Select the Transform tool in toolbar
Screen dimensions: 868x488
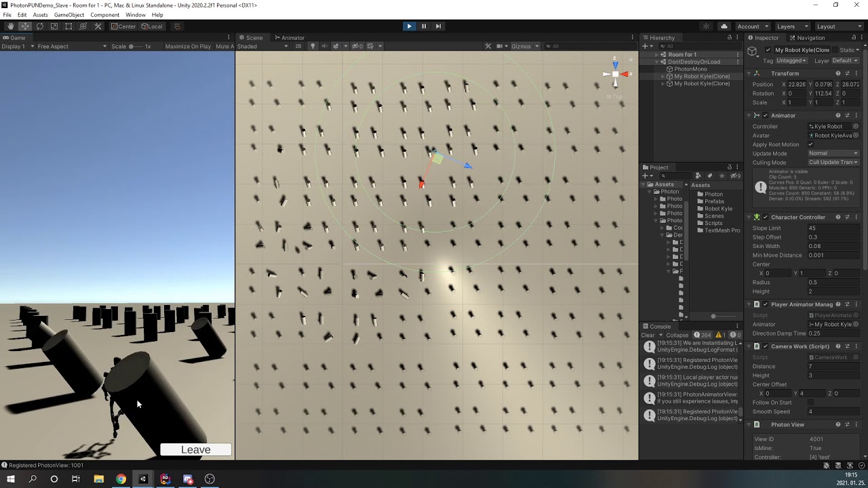(83, 26)
